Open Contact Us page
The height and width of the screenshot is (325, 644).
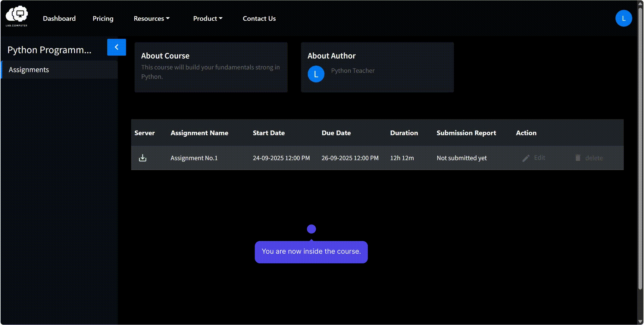pos(259,19)
